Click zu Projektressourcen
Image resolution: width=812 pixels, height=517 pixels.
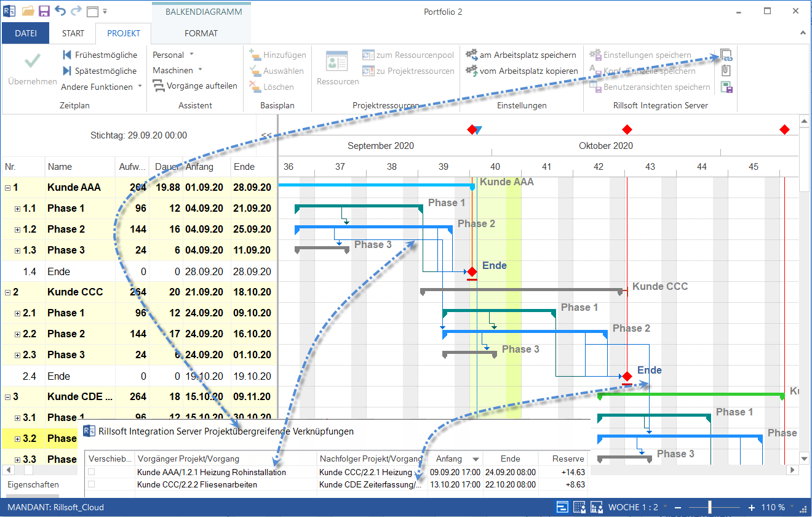pos(408,71)
